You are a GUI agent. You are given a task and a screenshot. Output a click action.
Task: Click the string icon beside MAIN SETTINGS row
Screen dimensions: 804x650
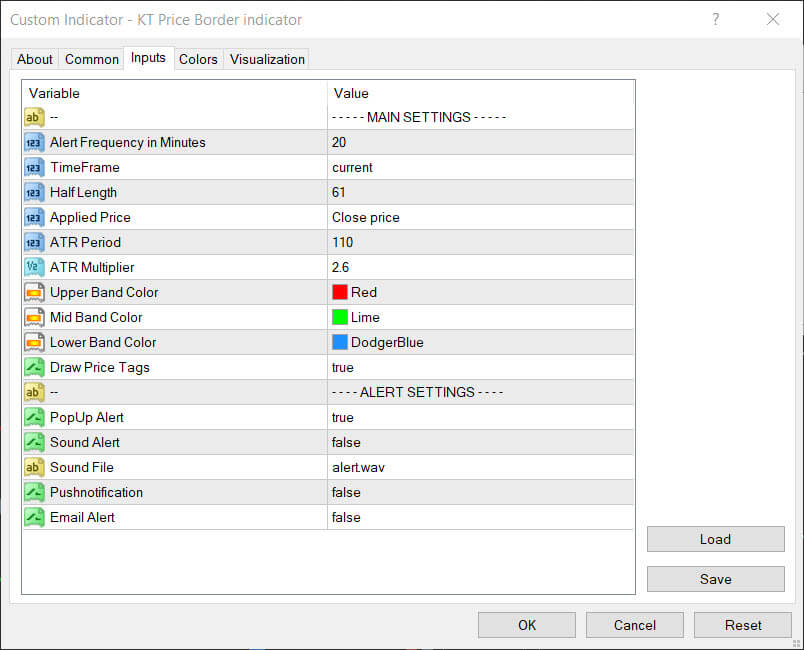pos(34,117)
